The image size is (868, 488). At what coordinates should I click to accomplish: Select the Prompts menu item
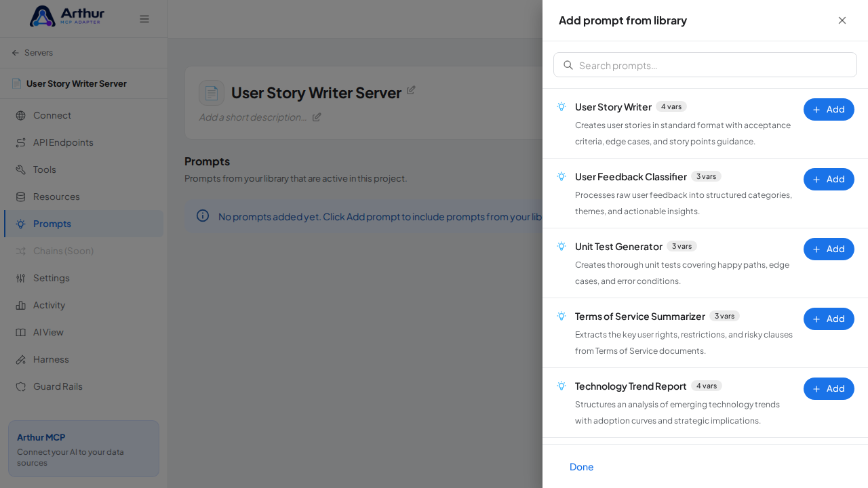tap(83, 224)
